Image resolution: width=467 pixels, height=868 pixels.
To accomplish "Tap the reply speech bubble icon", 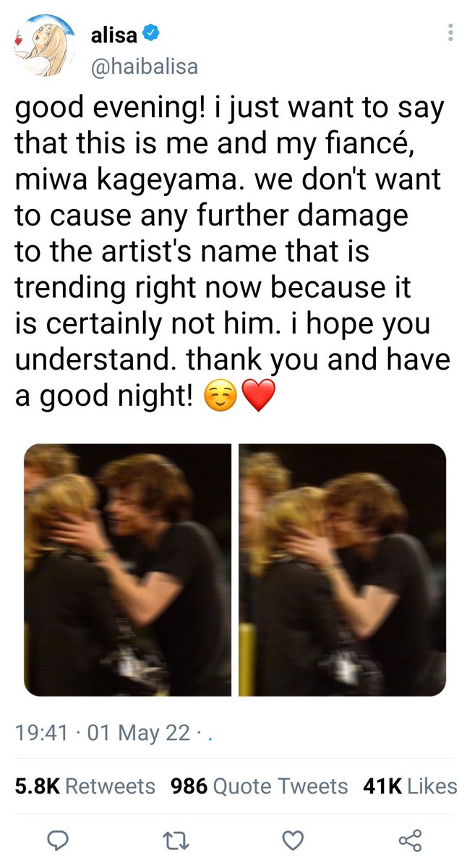I will pyautogui.click(x=58, y=840).
